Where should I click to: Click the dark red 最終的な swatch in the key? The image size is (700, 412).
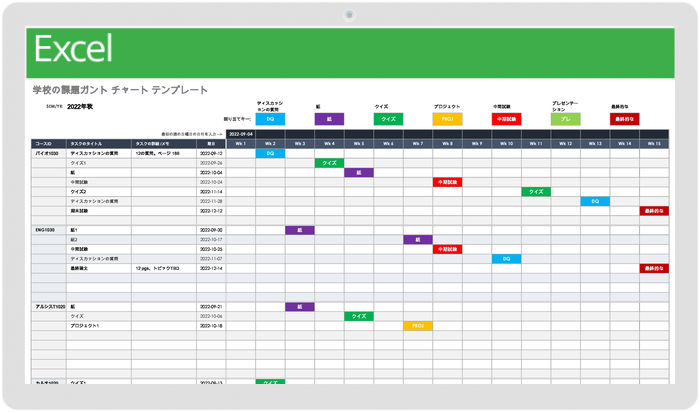pos(625,119)
